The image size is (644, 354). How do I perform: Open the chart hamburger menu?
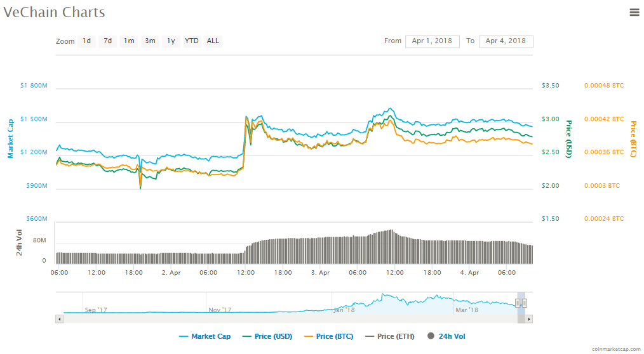tap(634, 12)
